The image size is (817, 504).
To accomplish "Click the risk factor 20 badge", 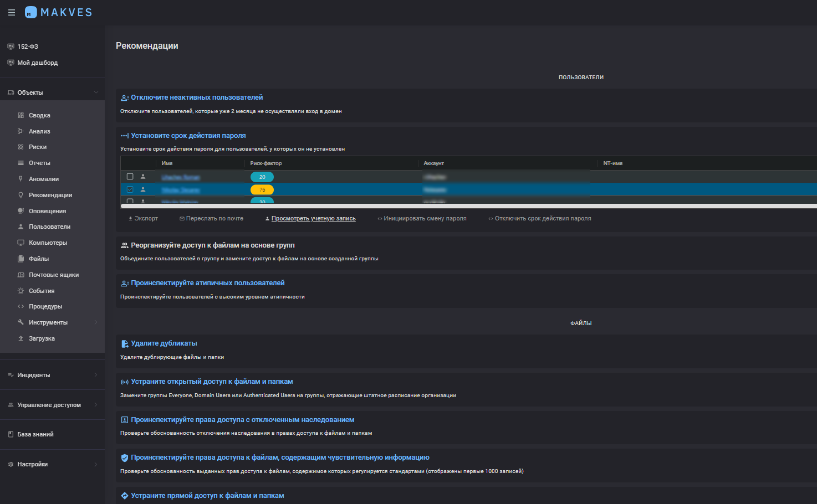I will pyautogui.click(x=262, y=177).
